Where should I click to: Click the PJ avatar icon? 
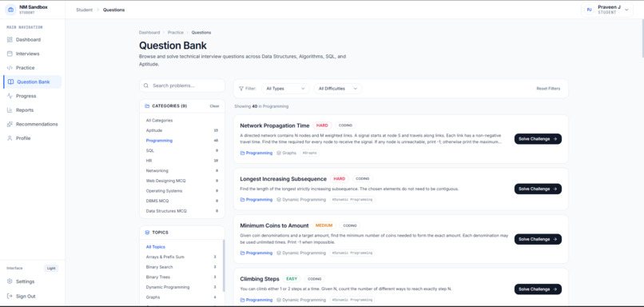coord(590,10)
